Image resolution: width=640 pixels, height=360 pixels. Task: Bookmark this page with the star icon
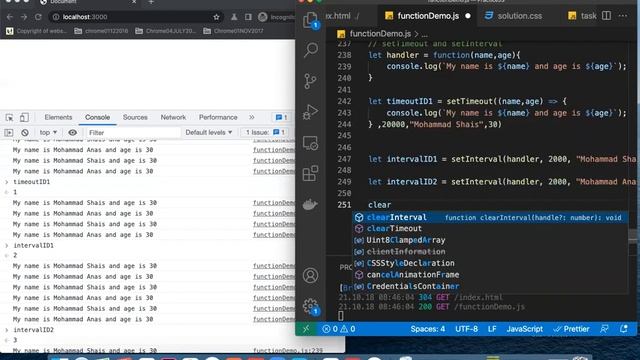[216, 17]
